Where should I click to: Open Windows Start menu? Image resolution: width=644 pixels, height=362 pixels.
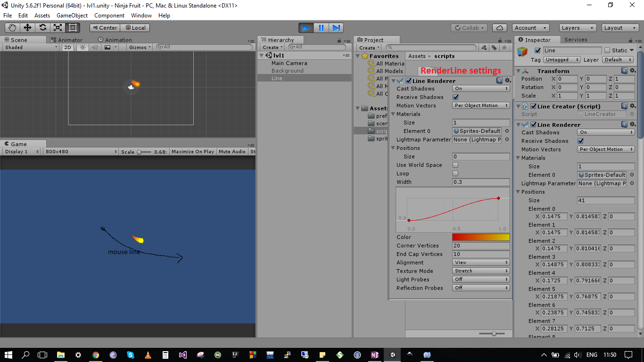click(8, 354)
